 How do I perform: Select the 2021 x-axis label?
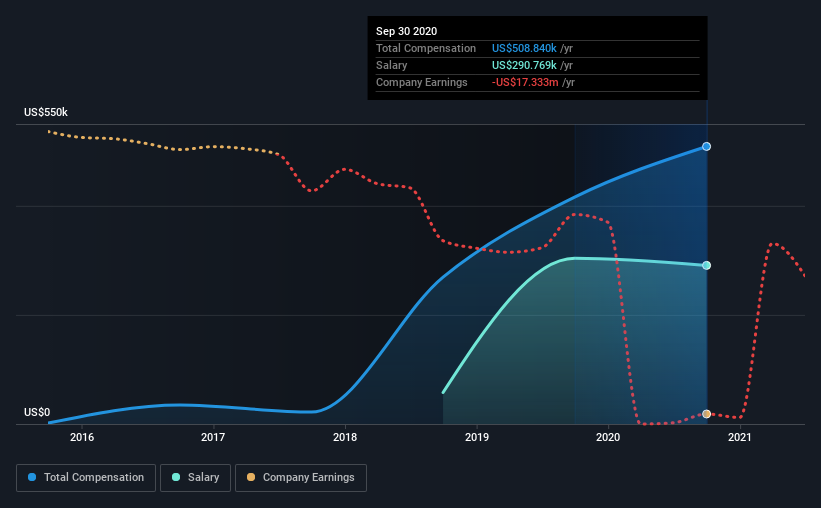[x=740, y=437]
